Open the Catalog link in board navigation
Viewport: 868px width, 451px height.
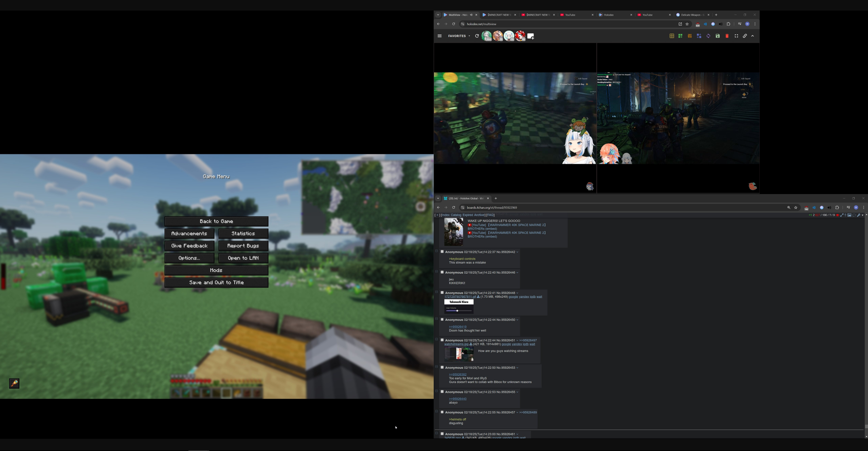[456, 215]
